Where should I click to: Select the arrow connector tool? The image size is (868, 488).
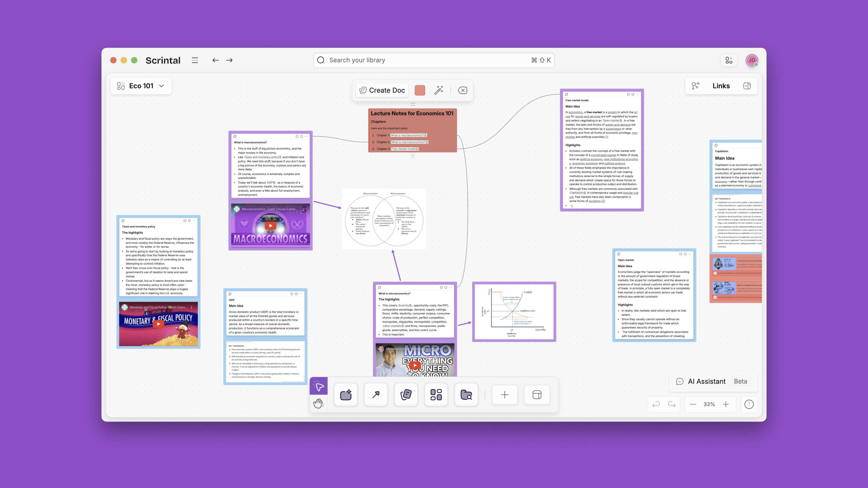coord(376,395)
